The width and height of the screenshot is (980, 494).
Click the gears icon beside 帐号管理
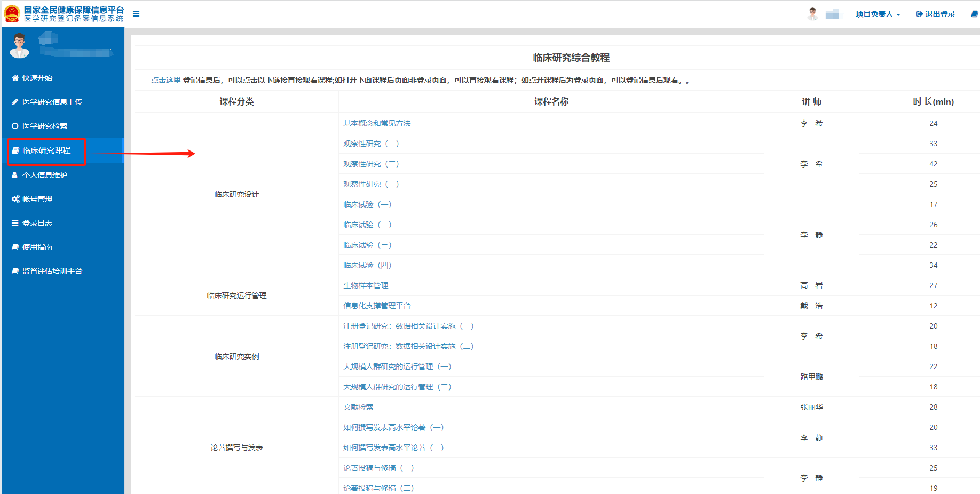coord(15,199)
